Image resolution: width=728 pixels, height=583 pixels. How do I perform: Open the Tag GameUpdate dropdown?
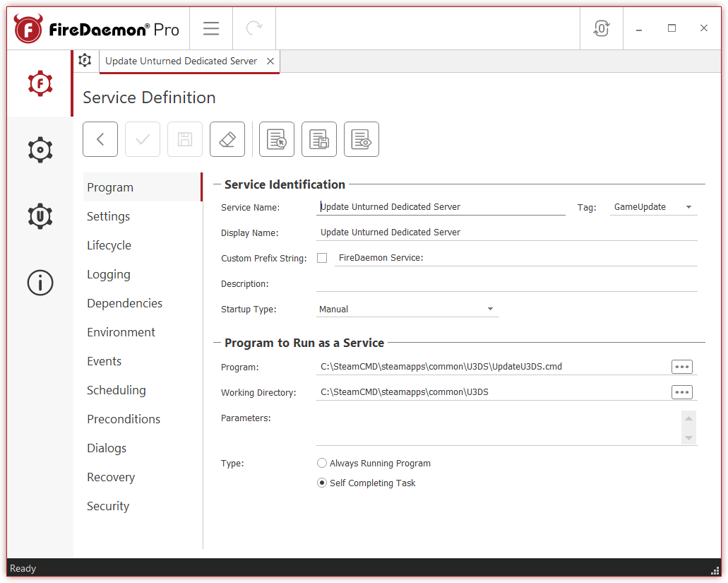(653, 207)
